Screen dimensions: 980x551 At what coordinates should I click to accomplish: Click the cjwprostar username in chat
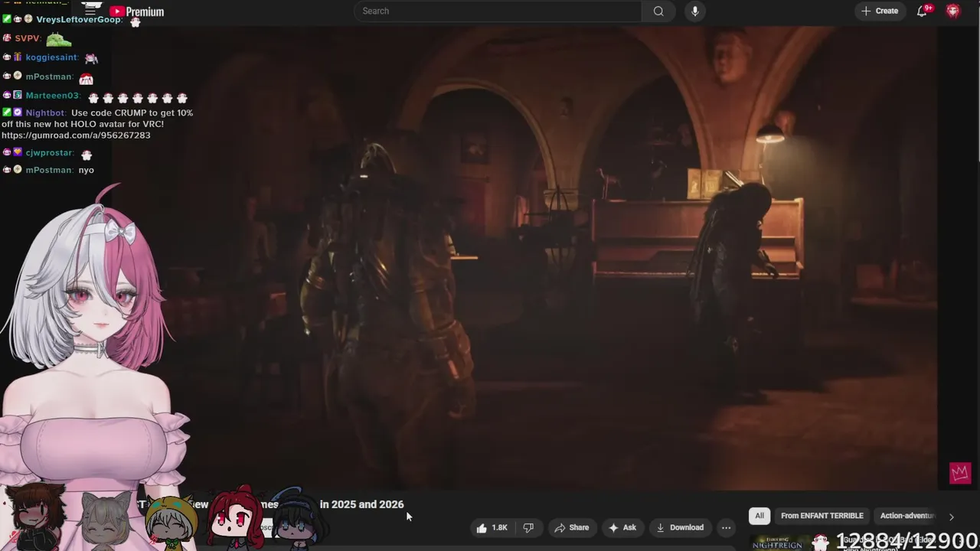coord(49,152)
